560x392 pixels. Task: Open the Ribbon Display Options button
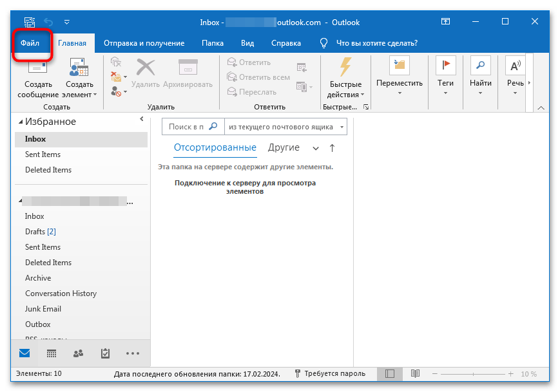point(445,22)
